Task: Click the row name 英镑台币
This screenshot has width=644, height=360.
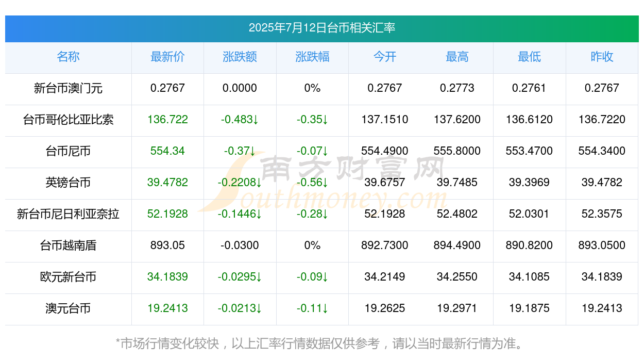Action: (x=68, y=183)
